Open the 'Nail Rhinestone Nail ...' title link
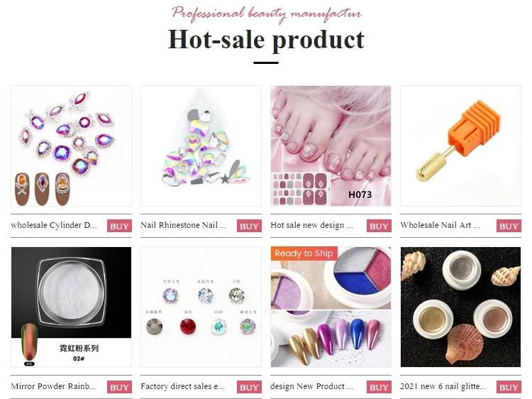The width and height of the screenshot is (532, 399). click(x=183, y=225)
